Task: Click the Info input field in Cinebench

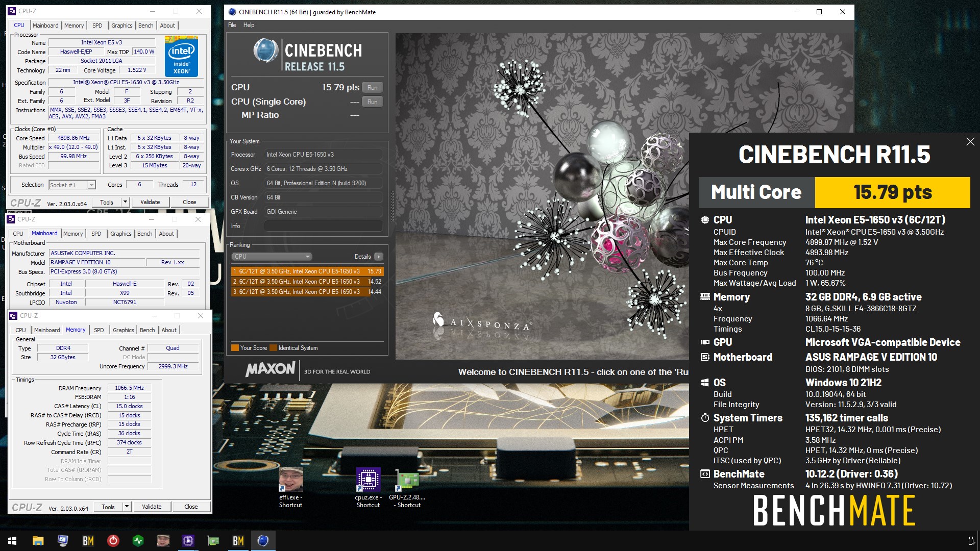Action: click(x=323, y=226)
